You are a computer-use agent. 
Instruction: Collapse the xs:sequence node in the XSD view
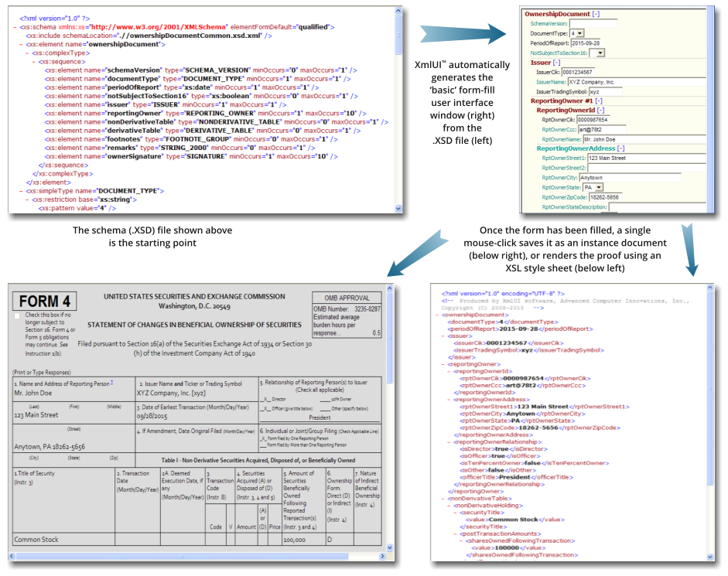34,62
